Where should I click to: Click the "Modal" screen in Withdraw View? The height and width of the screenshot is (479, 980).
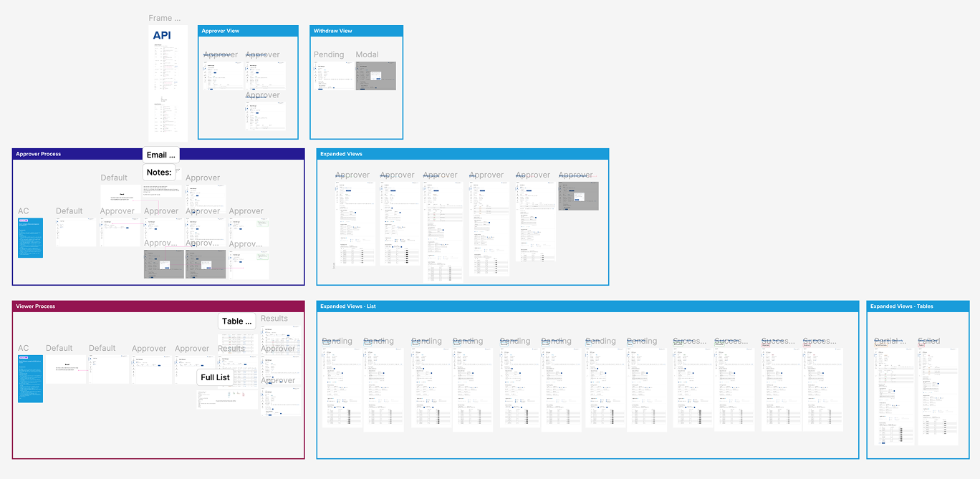click(x=375, y=75)
